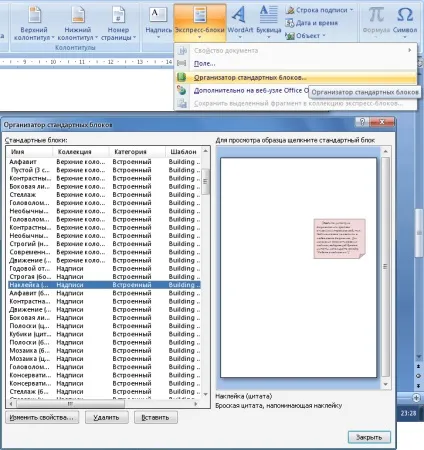The image size is (424, 450).
Task: Click the Объект insert object icon
Action: [290, 36]
